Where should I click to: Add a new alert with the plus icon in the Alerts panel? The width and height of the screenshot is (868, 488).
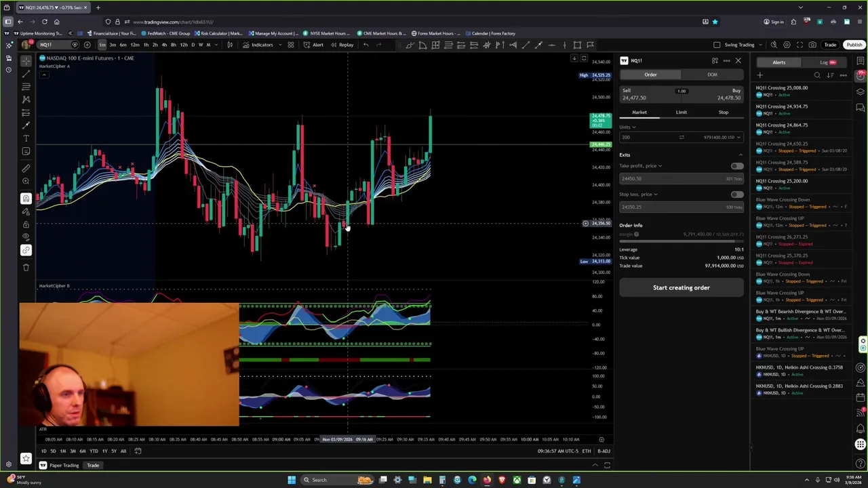pyautogui.click(x=759, y=75)
